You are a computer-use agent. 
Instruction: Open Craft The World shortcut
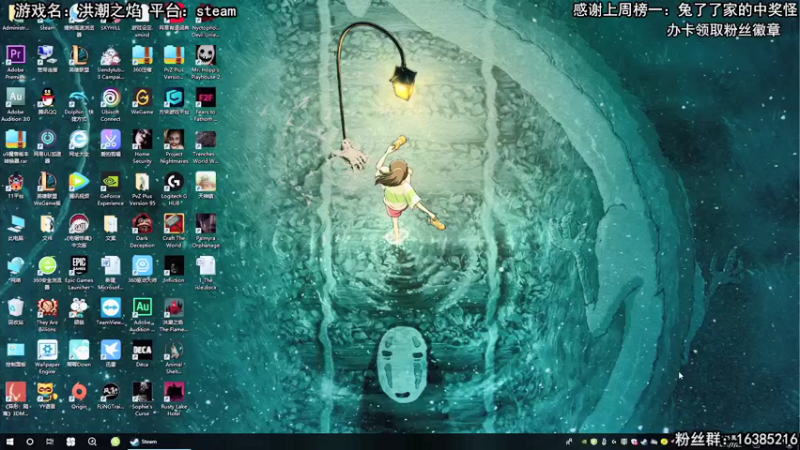174,231
